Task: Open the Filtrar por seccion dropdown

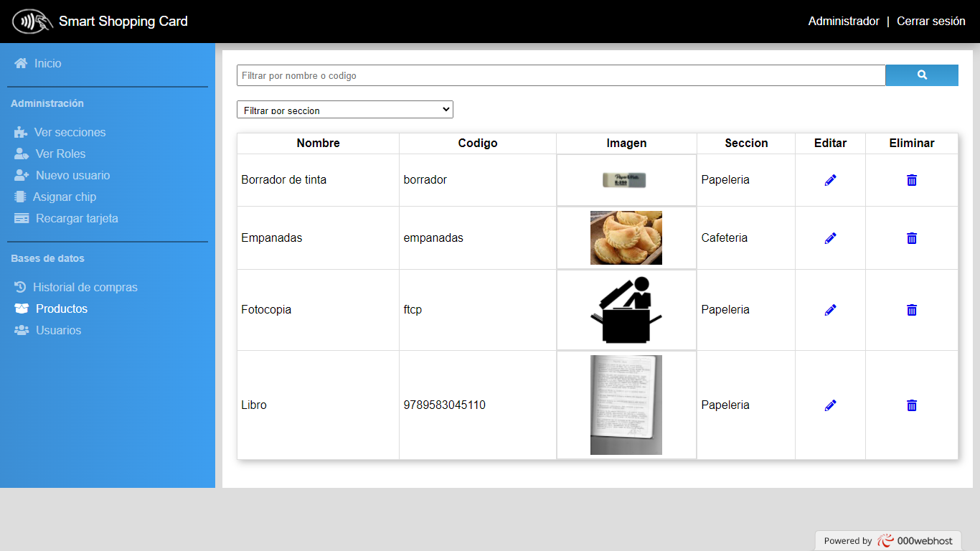Action: 345,110
